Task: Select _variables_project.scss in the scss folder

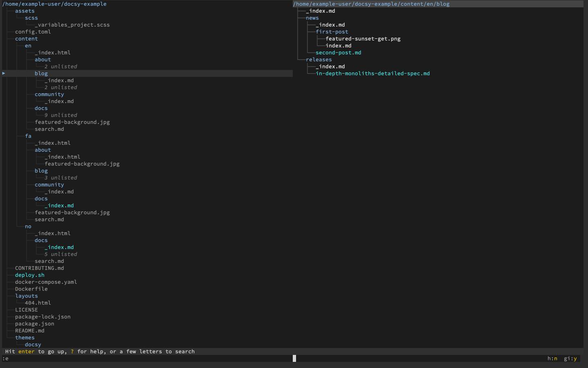Action: click(x=72, y=25)
